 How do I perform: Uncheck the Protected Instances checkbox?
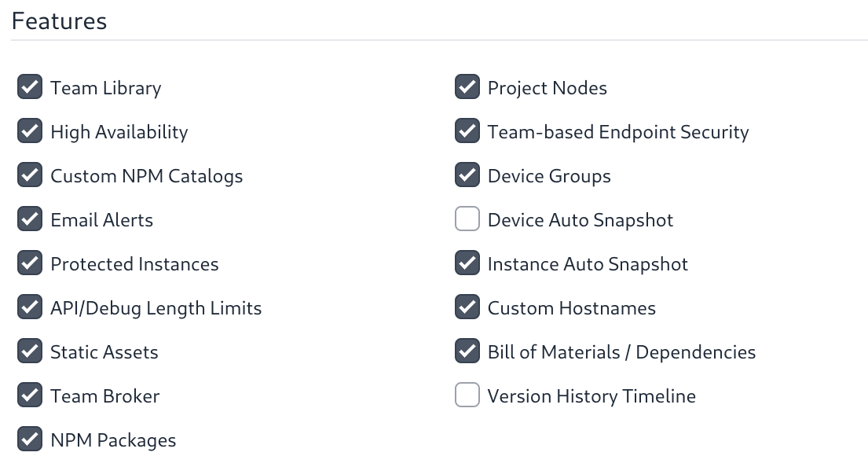tap(29, 263)
